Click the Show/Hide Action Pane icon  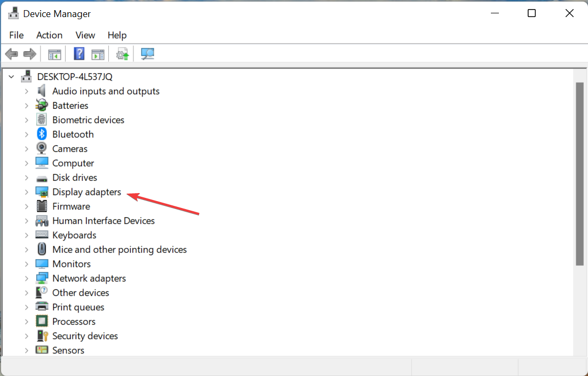[x=98, y=53]
